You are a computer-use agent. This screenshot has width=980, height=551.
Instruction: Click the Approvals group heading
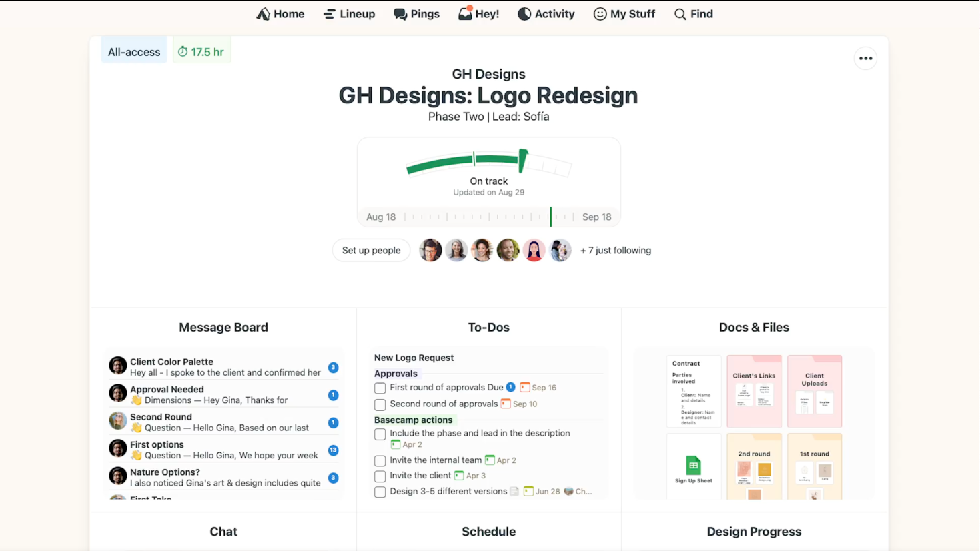tap(396, 374)
